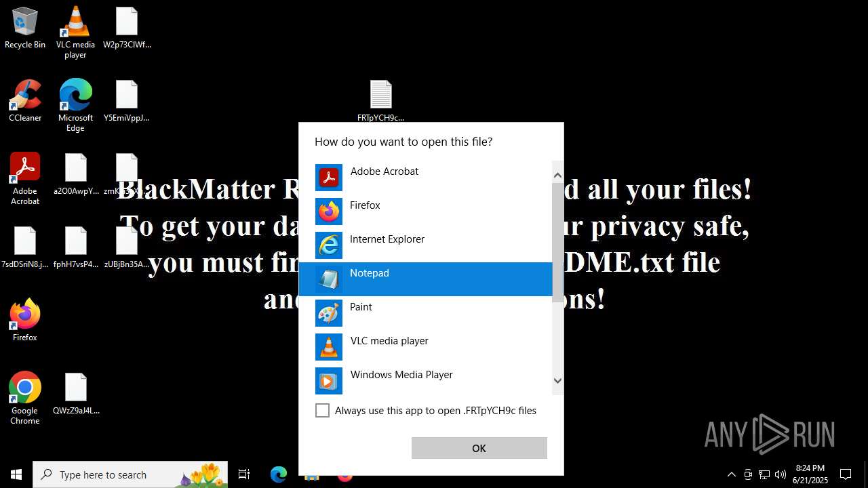Screen dimensions: 868x488
Task: Select the CCleaner desktop shortcut
Action: pos(25,101)
